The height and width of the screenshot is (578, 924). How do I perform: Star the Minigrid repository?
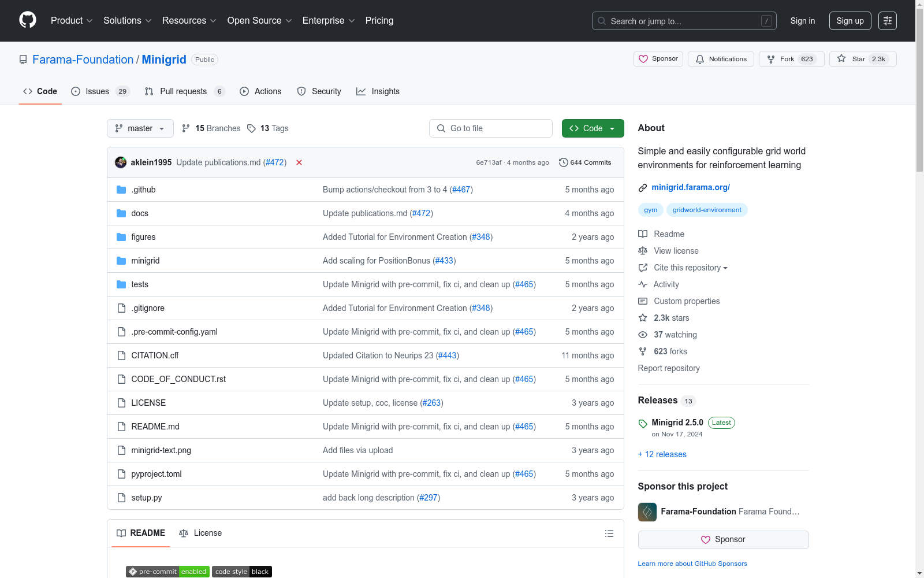(863, 59)
